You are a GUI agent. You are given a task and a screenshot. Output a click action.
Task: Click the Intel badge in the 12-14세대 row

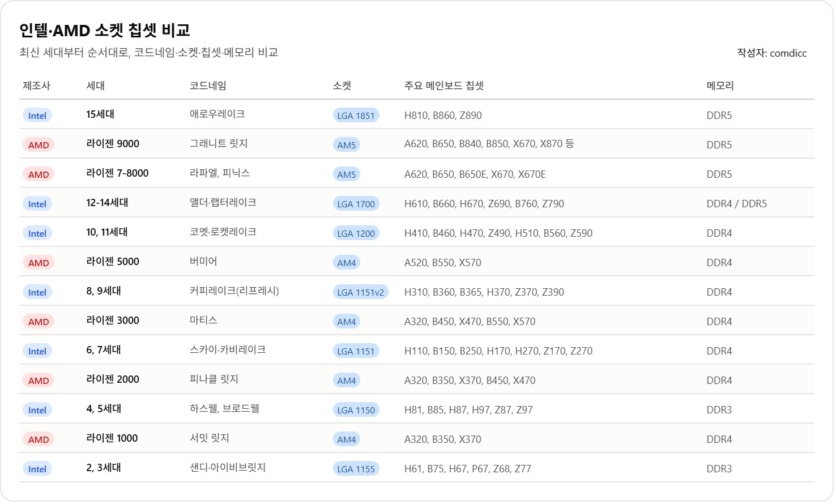pyautogui.click(x=37, y=204)
